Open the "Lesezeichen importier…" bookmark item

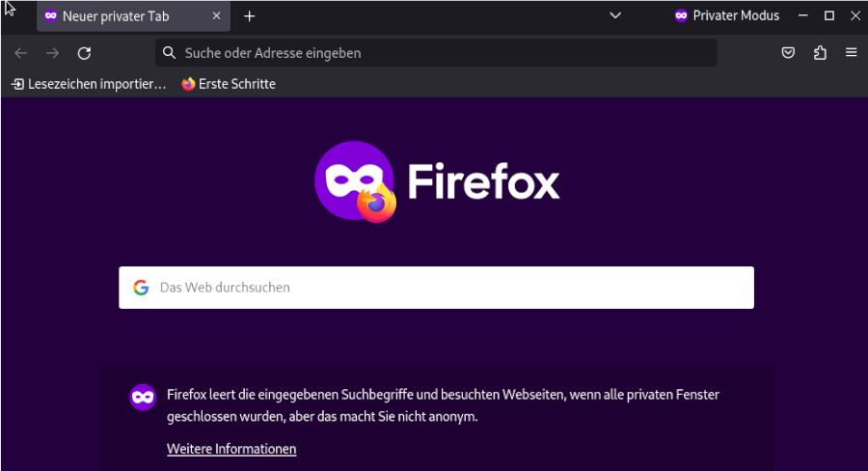tap(89, 84)
